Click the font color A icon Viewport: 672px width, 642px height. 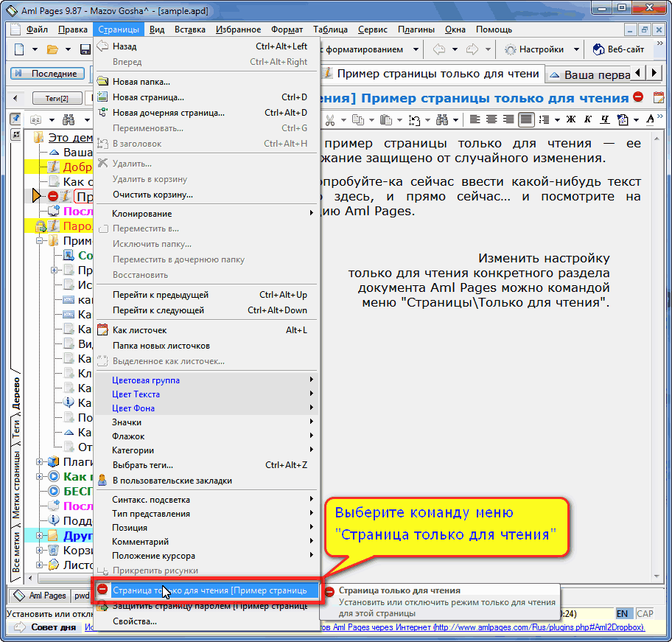tap(650, 119)
